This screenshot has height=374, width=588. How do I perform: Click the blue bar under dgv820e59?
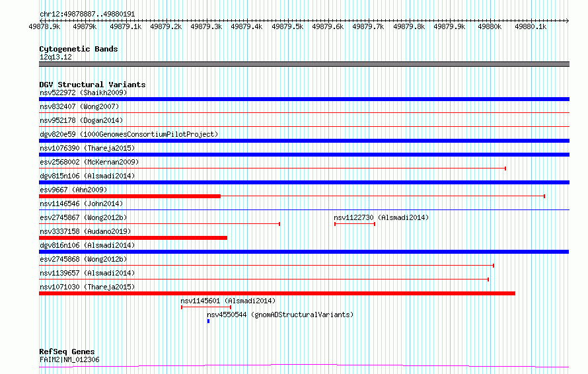pyautogui.click(x=304, y=141)
